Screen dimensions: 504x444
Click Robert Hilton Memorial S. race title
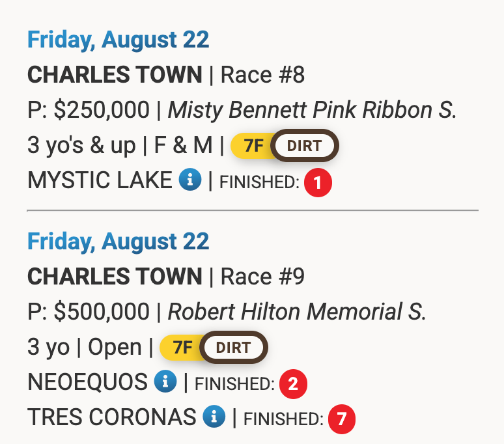tap(297, 312)
